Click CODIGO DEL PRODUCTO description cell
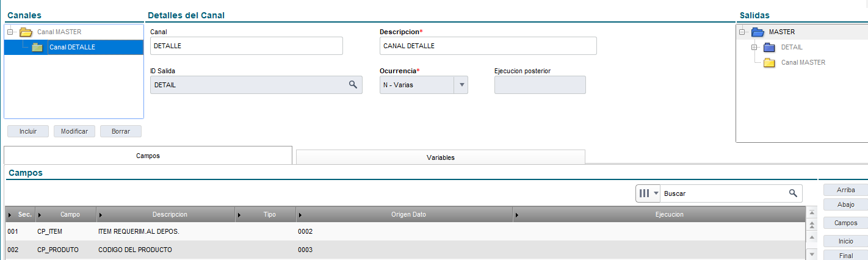Screen dimensions: 868x260 pyautogui.click(x=166, y=250)
